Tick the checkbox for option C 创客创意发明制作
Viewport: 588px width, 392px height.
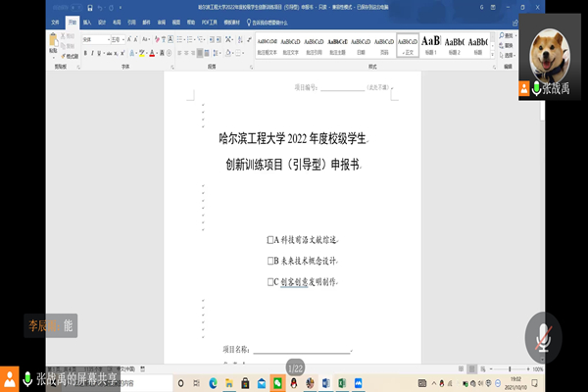271,282
